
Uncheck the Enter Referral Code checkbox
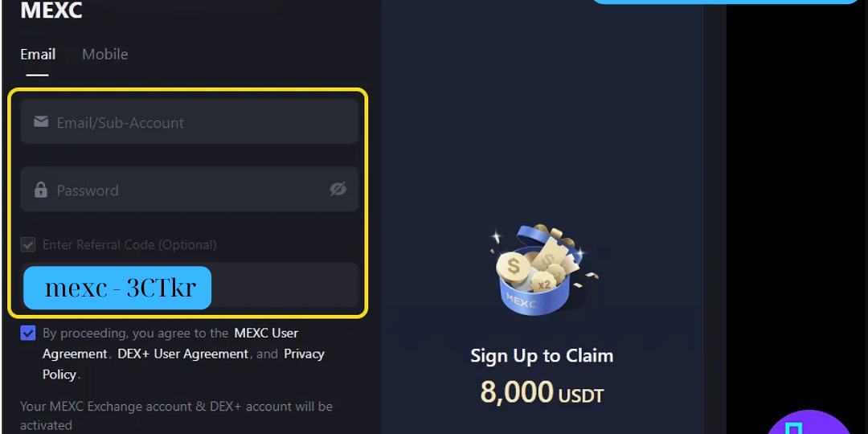point(27,244)
